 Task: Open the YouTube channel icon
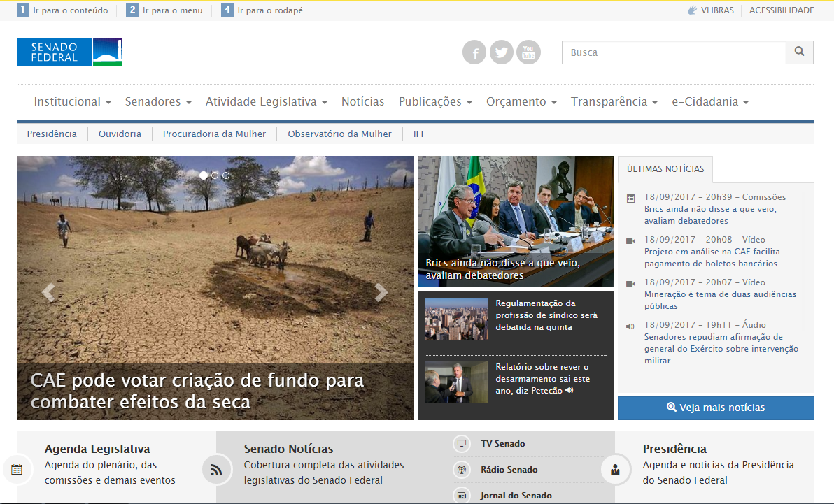(528, 52)
